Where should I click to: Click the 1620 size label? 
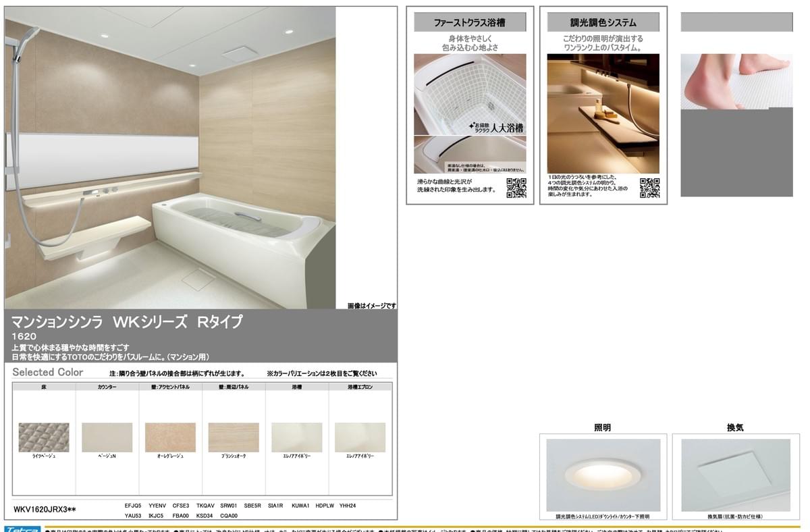[24, 336]
